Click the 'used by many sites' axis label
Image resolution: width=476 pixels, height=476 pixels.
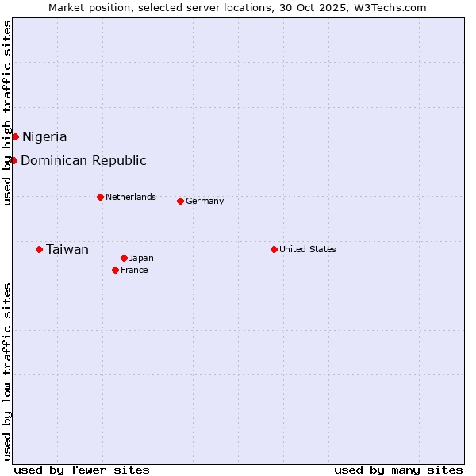(x=398, y=470)
